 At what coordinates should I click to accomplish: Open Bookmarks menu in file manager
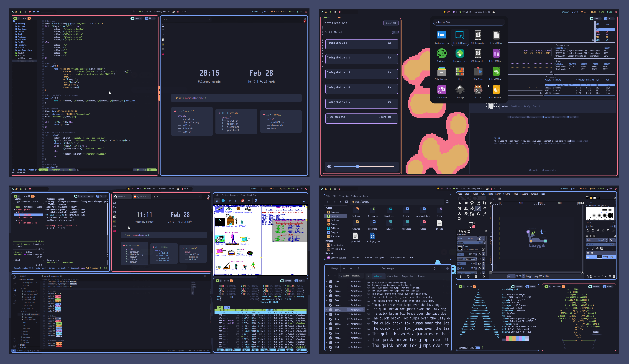click(x=356, y=196)
